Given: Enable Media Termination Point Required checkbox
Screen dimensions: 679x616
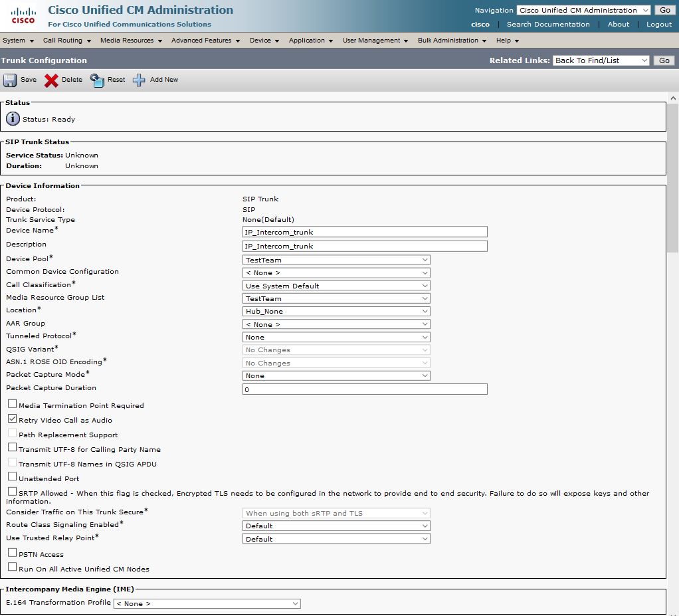Looking at the screenshot, I should point(13,404).
